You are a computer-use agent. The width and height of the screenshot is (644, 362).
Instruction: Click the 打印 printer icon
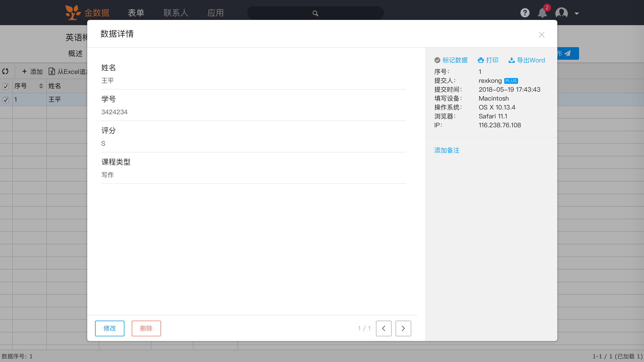tap(481, 60)
